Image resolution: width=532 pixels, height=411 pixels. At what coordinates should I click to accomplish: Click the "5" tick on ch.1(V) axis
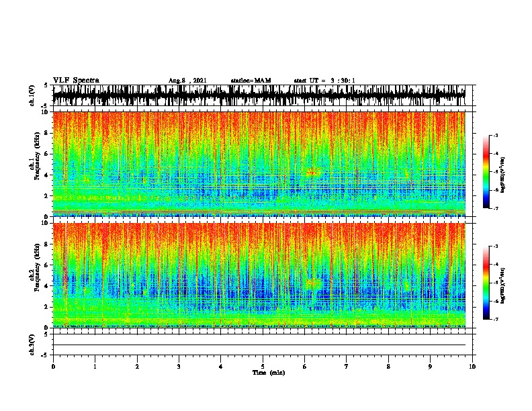[46, 85]
